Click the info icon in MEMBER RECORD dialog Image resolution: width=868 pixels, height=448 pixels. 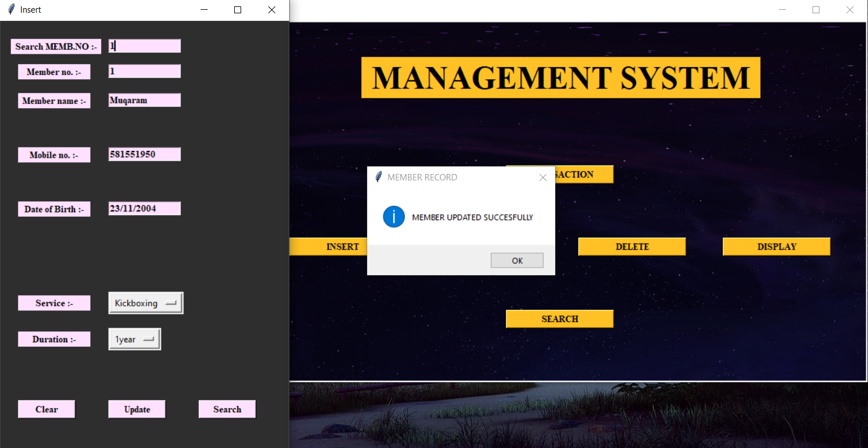[x=393, y=217]
